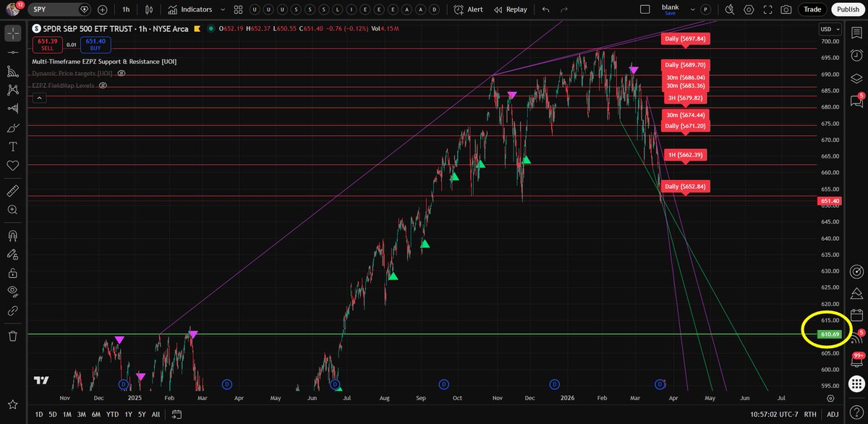Select the trend line drawing tool
This screenshot has height=424, width=868.
point(12,53)
